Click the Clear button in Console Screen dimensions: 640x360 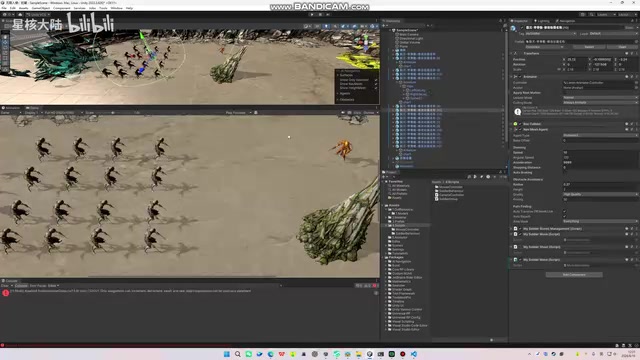[5, 286]
